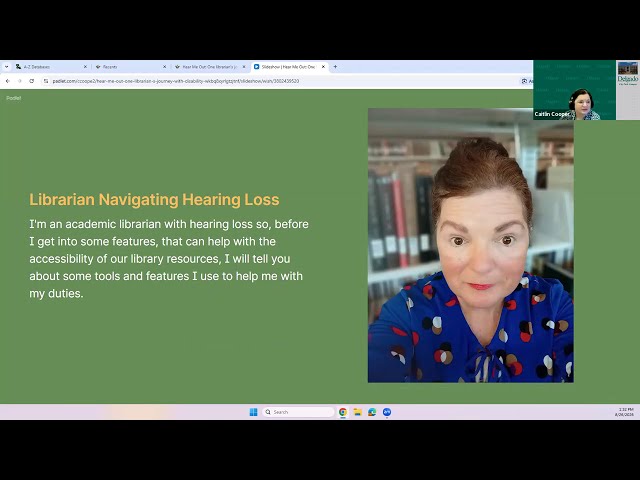Screen dimensions: 640x480
Task: Close the Slideshow tab
Action: point(323,67)
